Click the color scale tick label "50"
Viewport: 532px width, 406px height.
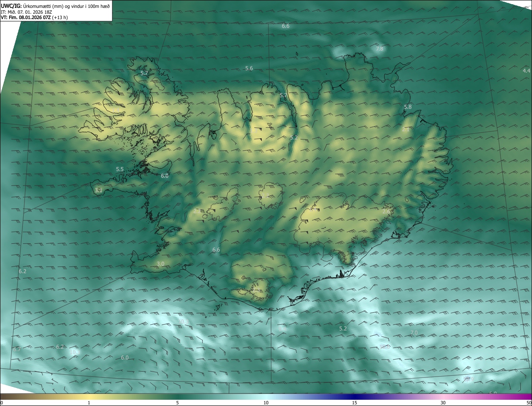(529, 403)
